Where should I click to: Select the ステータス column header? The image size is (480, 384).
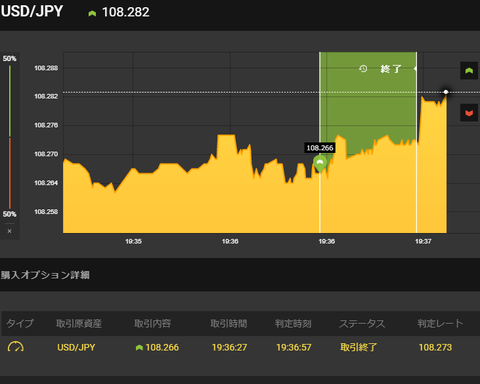click(362, 323)
